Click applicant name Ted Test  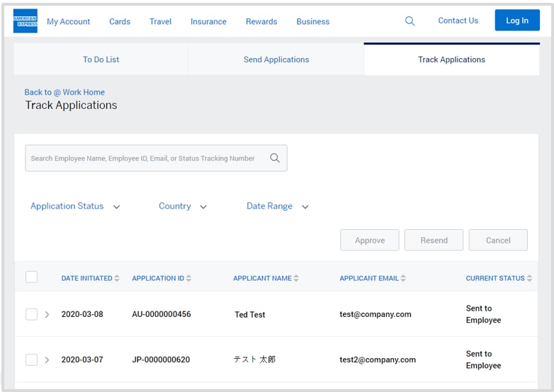click(x=250, y=314)
